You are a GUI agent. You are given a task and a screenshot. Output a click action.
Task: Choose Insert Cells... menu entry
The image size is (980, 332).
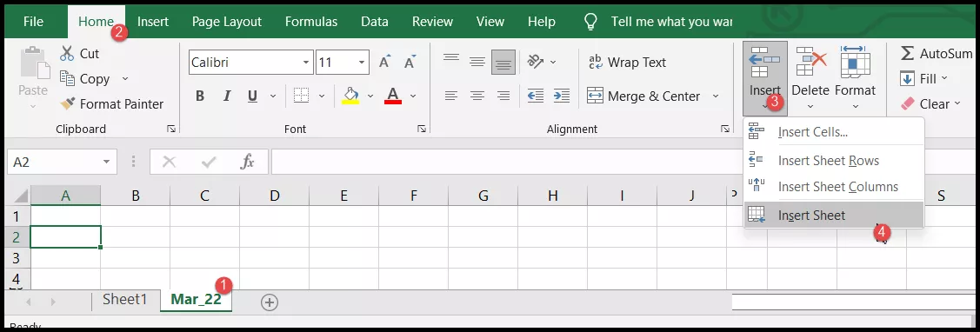click(834, 133)
